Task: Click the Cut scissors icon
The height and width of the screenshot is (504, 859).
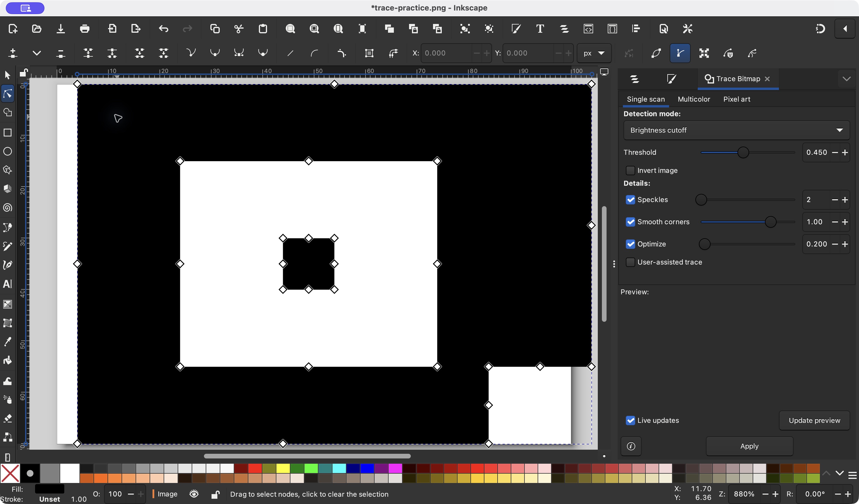Action: coord(239,29)
